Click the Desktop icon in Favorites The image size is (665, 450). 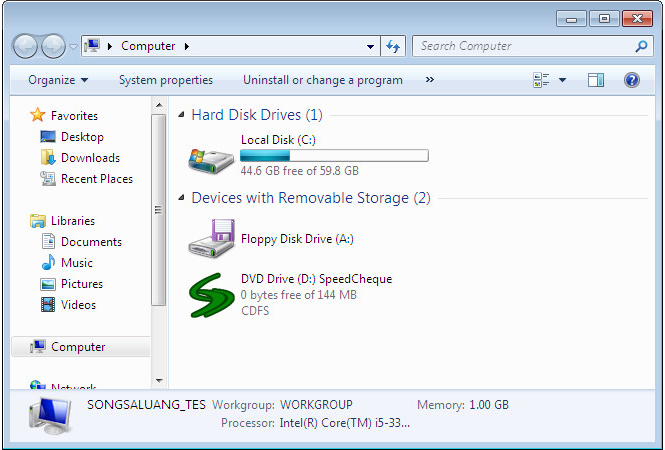coord(48,137)
